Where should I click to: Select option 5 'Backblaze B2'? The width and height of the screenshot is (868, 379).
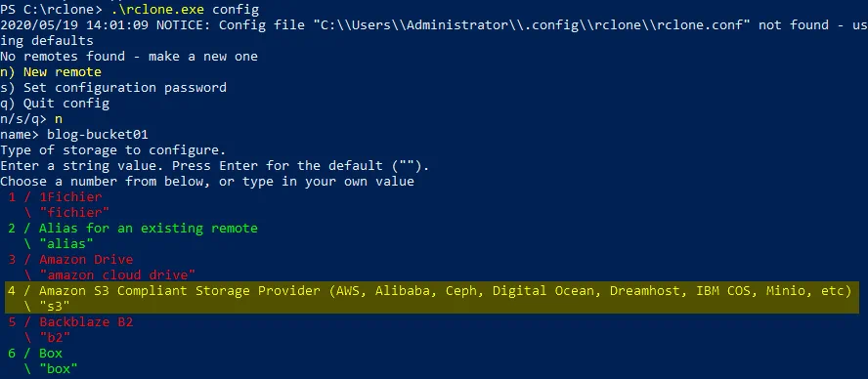click(x=70, y=321)
